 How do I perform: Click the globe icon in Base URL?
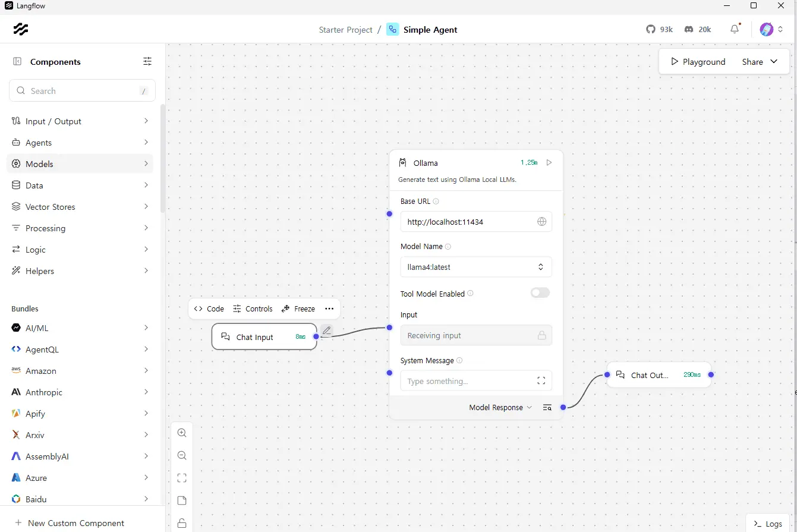point(541,222)
